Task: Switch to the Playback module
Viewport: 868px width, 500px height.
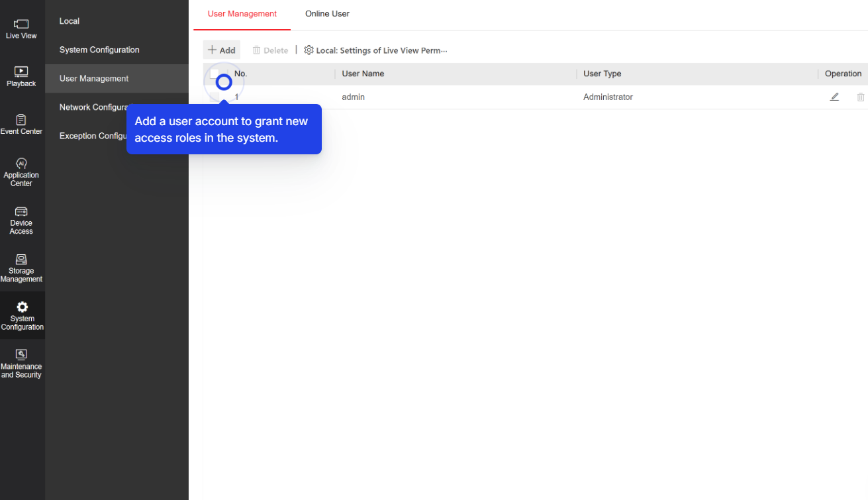Action: tap(21, 76)
